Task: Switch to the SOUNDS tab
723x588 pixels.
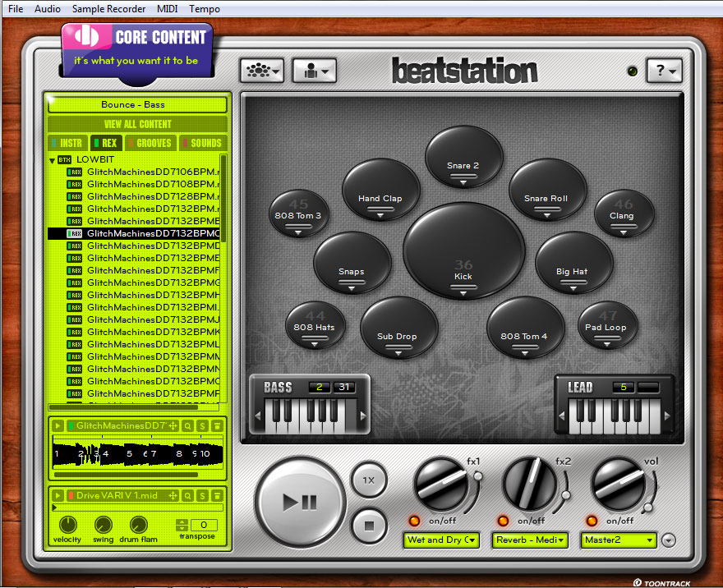Action: coord(204,144)
